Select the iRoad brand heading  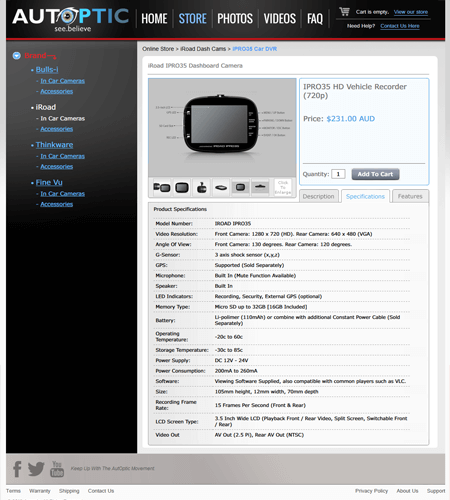(46, 107)
